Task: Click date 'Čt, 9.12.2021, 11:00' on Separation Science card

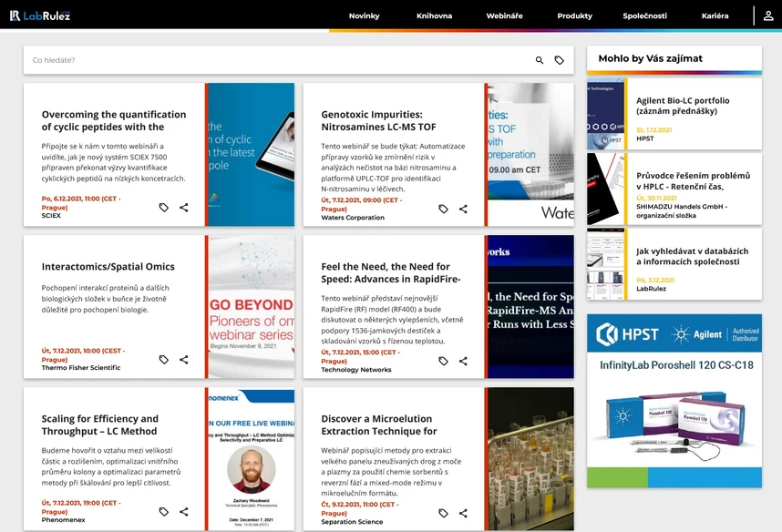Action: (x=360, y=508)
